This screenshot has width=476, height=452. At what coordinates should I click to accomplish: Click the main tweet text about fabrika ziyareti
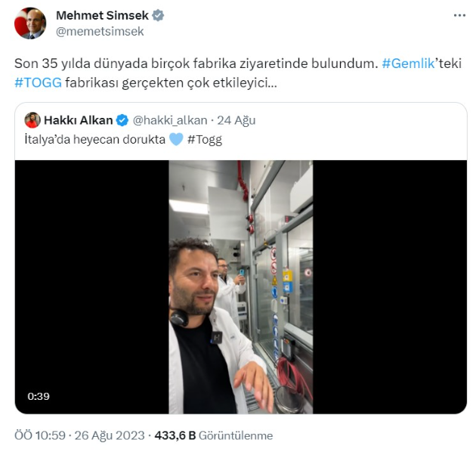click(x=195, y=63)
